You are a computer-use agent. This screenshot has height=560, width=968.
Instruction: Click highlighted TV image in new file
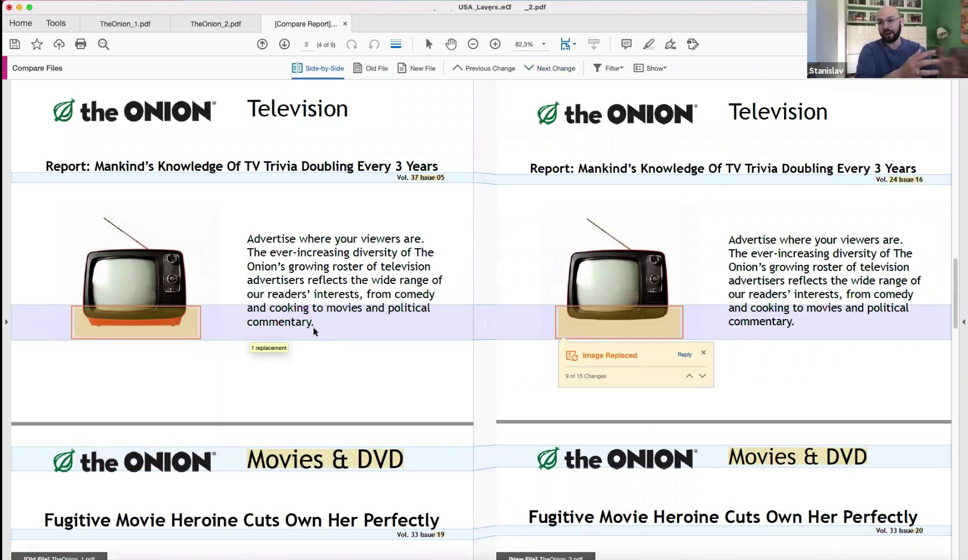tap(619, 322)
